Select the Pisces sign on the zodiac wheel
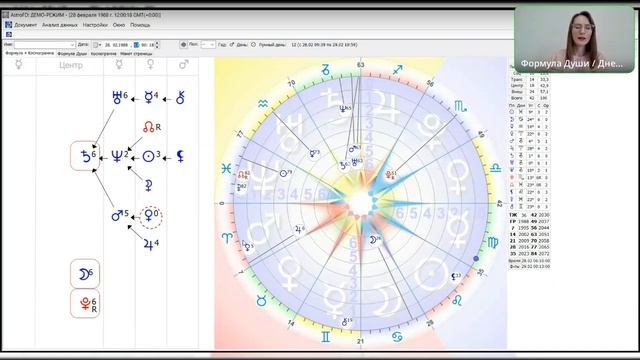Image resolution: width=640 pixels, height=360 pixels. (x=226, y=168)
